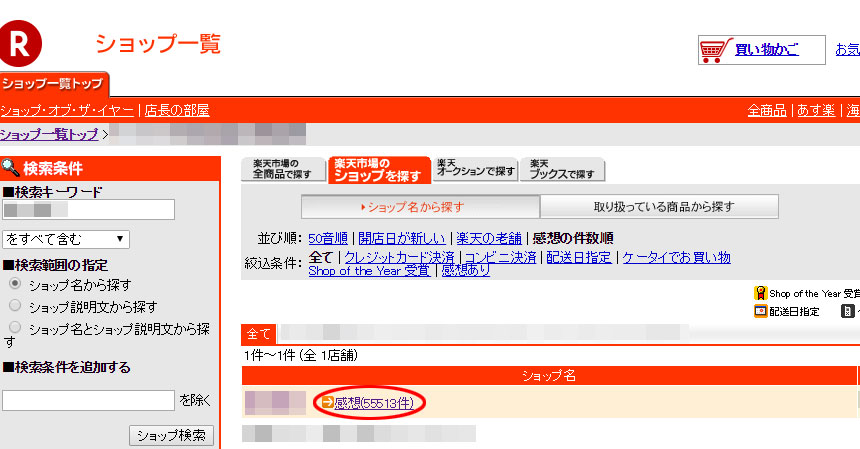Screen dimensions: 860x449
Task: Switch to 楽天オークションで探す tab
Action: (476, 169)
